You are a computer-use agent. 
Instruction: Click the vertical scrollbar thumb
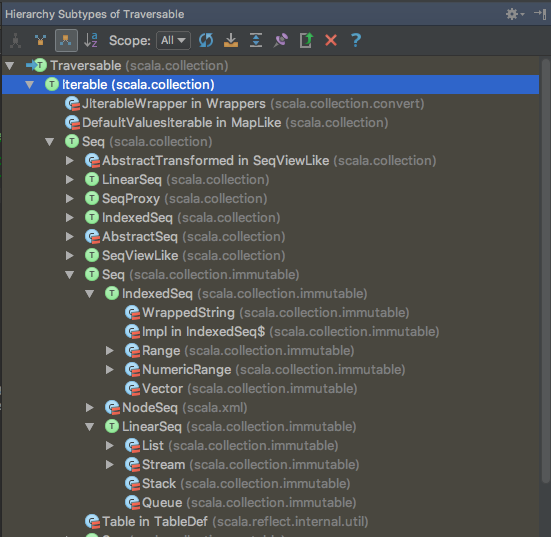[x=546, y=271]
